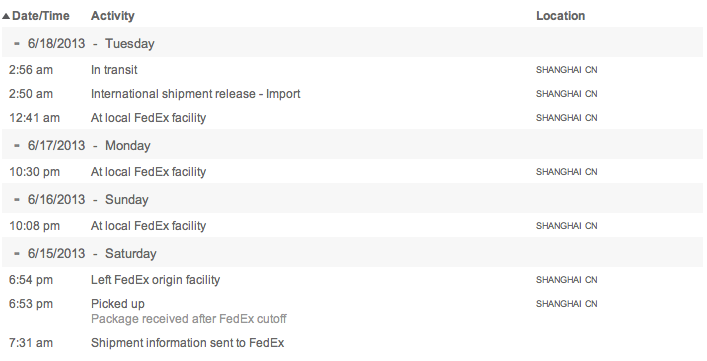
Task: Collapse the 6/16/2013 Sunday group
Action: 17,200
